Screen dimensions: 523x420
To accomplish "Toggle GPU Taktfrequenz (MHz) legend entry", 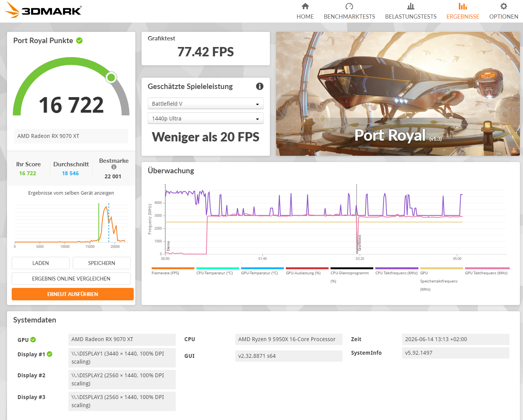I will [x=487, y=271].
